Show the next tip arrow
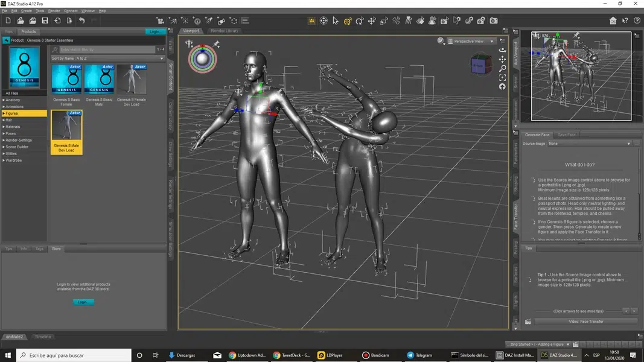This screenshot has width=644, height=362. click(x=634, y=311)
